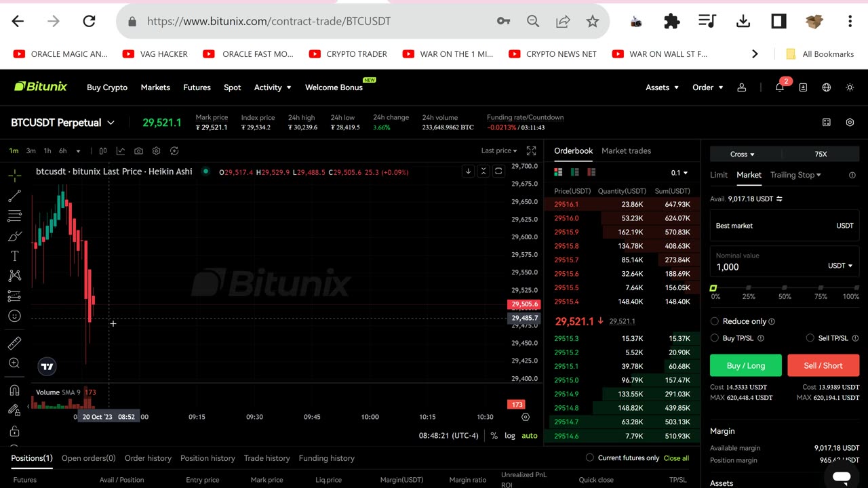Open the Position history tab

coord(208,458)
